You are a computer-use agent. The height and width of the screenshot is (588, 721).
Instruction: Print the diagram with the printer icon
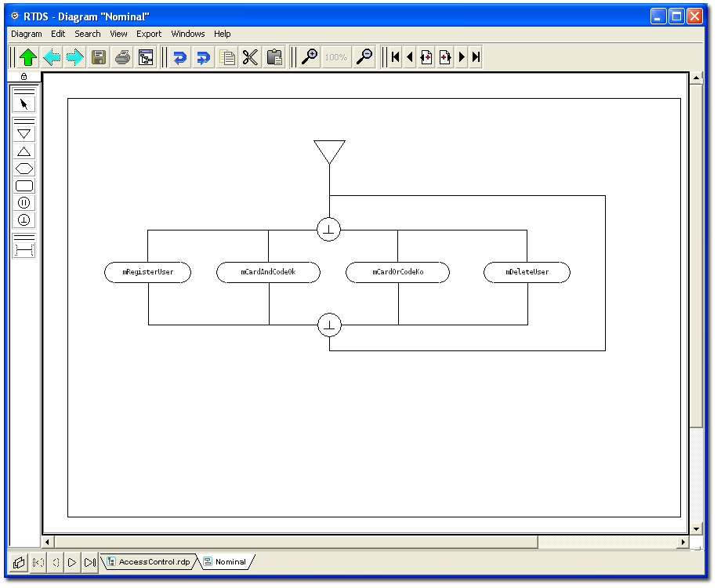click(x=122, y=57)
